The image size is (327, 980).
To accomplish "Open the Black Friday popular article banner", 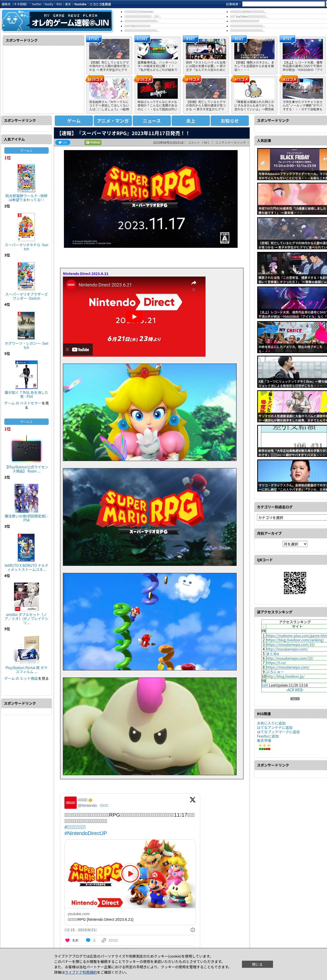I will (292, 164).
